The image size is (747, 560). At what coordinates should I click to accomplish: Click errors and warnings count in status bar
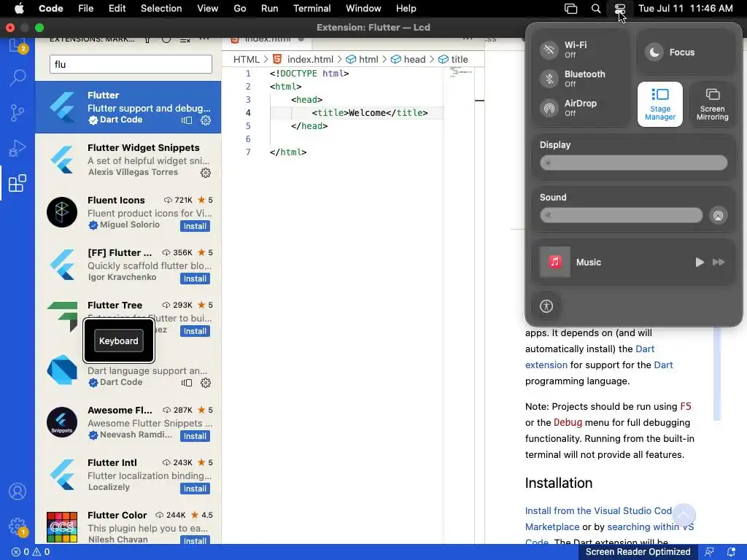(x=31, y=552)
